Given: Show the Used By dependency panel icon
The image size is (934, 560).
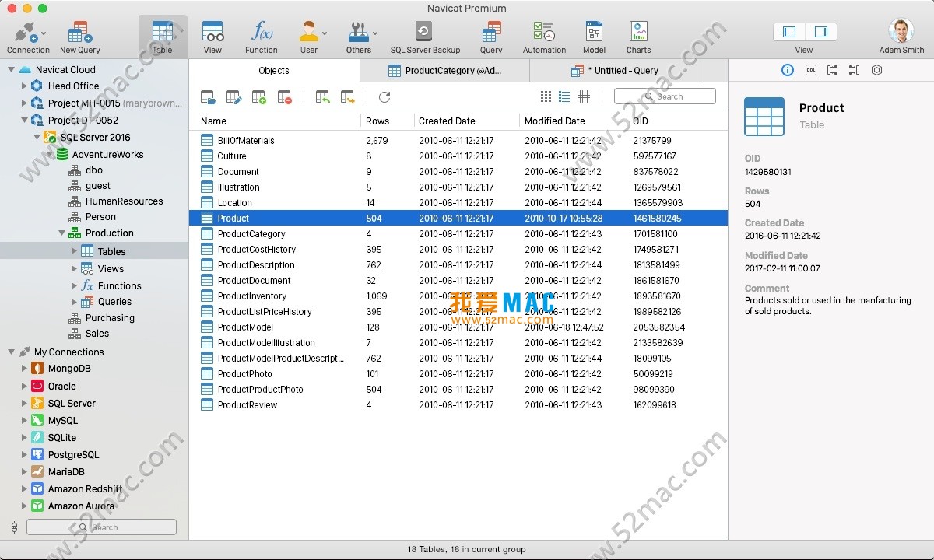Looking at the screenshot, I should click(x=855, y=70).
